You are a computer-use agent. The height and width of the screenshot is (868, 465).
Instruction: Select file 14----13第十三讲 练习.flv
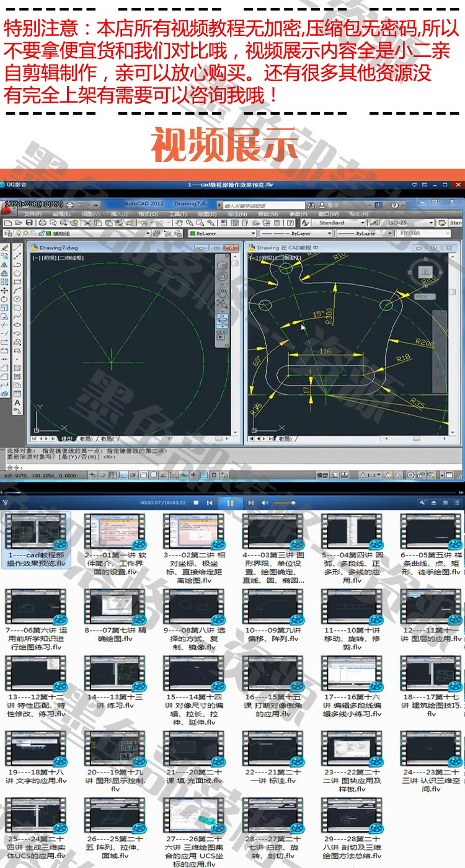coord(115,683)
